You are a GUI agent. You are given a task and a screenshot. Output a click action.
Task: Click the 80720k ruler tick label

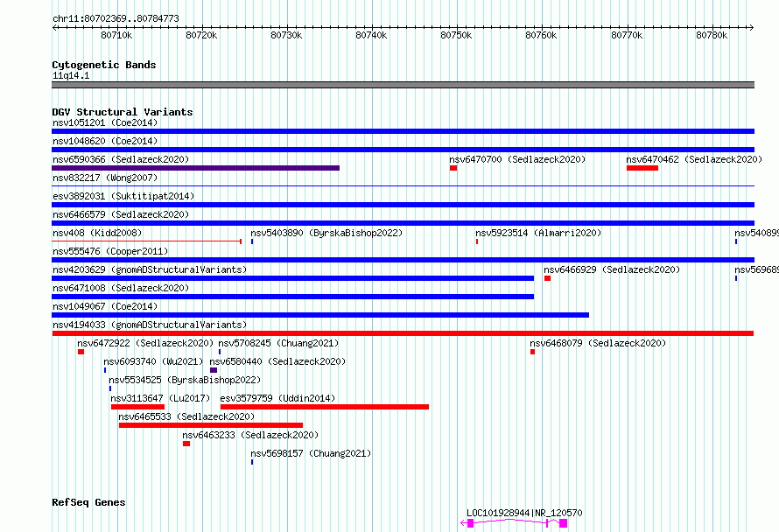(201, 35)
